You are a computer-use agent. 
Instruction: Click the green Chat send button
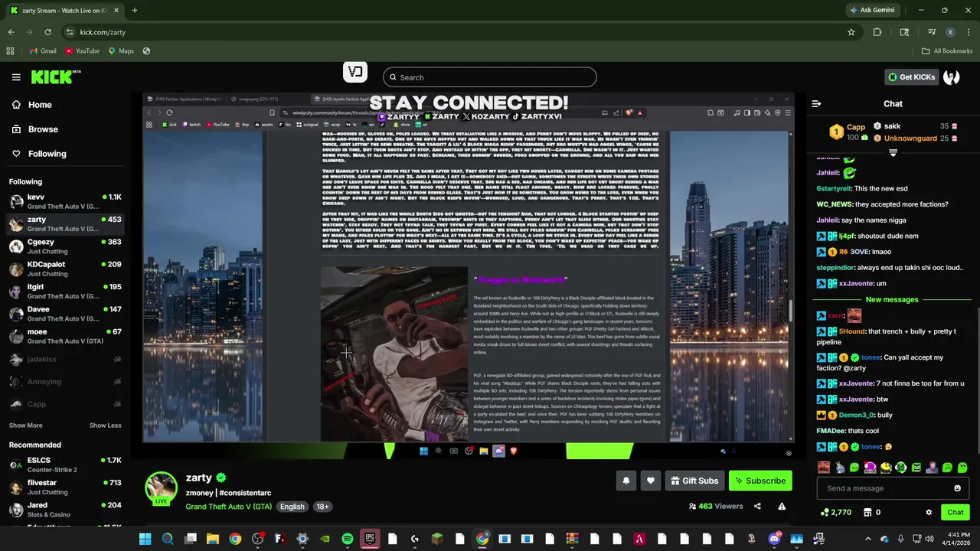coord(955,512)
